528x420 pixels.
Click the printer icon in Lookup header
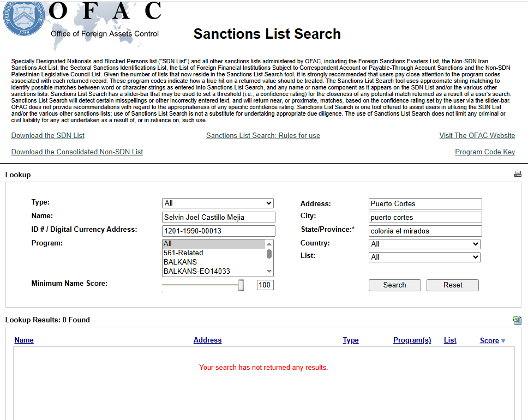tap(518, 174)
